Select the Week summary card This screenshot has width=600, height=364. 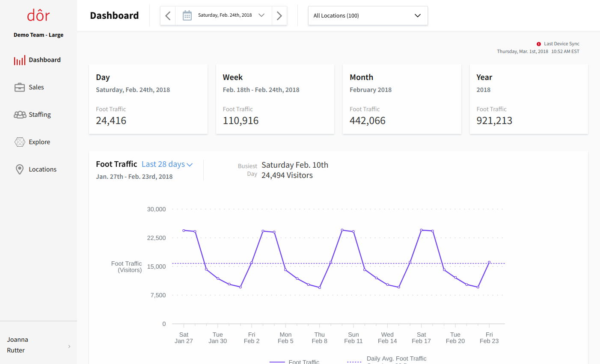pyautogui.click(x=275, y=99)
